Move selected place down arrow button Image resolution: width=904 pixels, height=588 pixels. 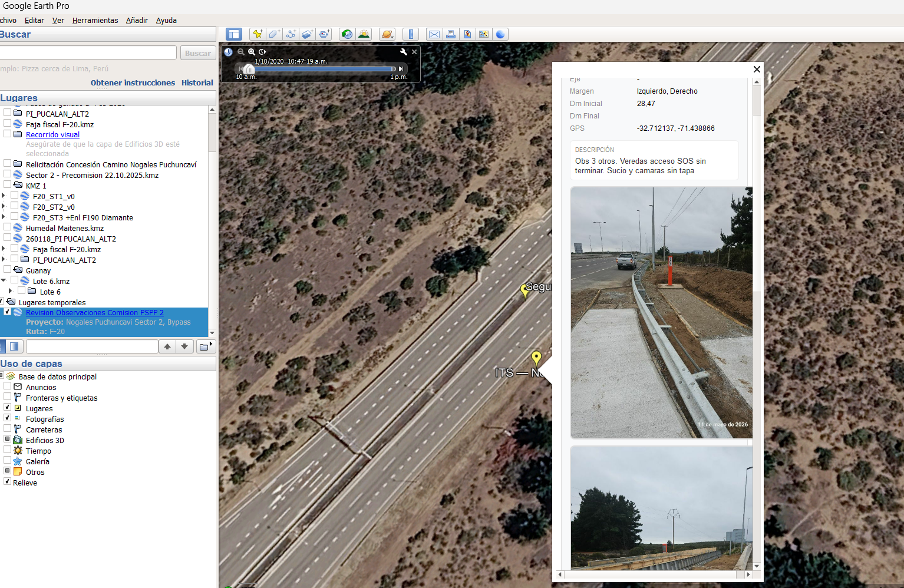(x=184, y=346)
